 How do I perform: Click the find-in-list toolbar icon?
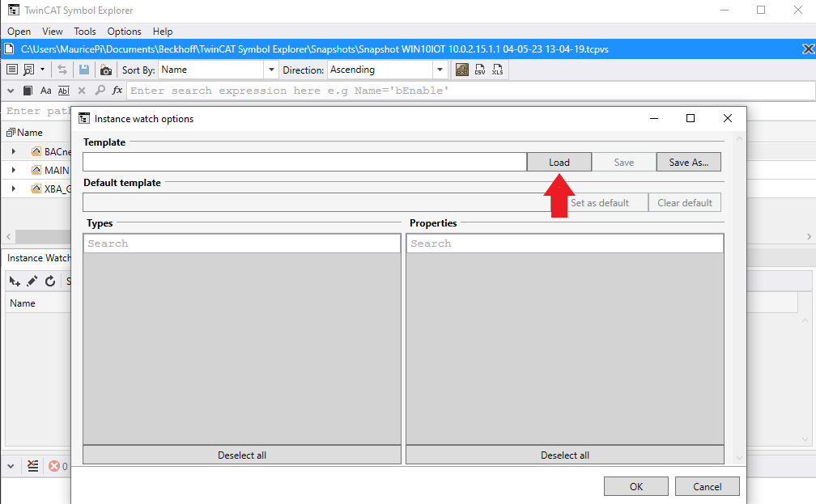(29, 70)
